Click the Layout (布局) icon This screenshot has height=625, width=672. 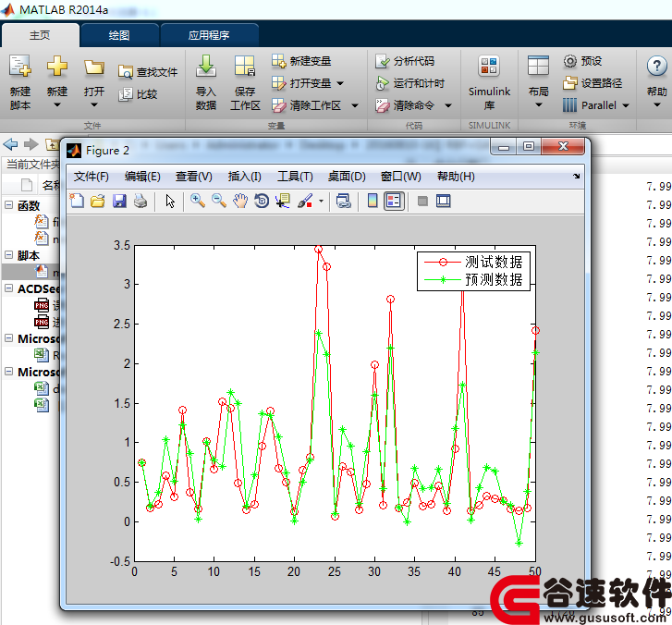point(538,66)
